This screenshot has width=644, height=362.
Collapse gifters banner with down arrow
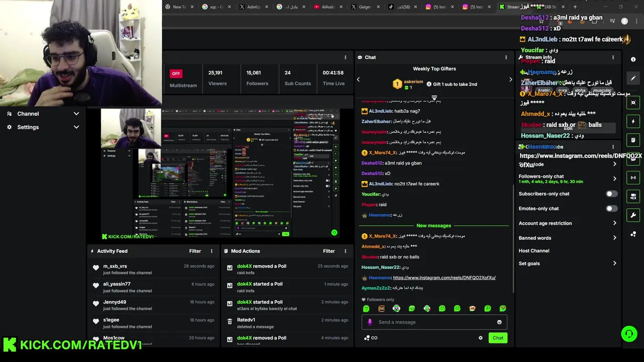point(434,98)
